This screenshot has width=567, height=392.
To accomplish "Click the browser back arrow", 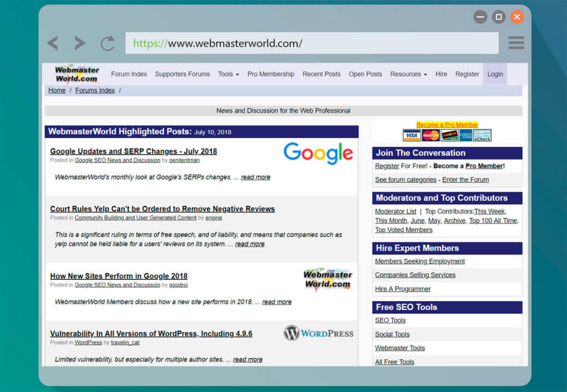I will click(x=53, y=42).
